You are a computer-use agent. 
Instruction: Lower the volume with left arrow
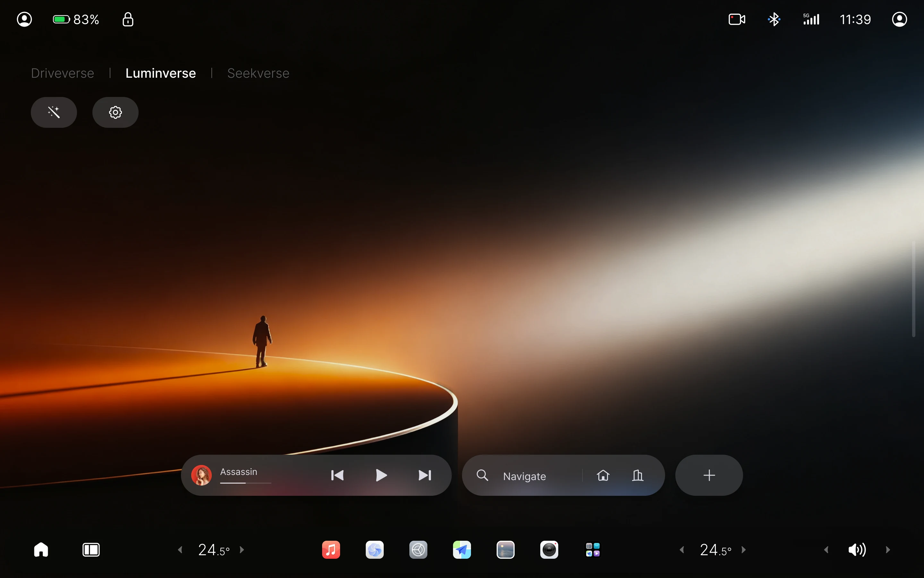pyautogui.click(x=826, y=550)
